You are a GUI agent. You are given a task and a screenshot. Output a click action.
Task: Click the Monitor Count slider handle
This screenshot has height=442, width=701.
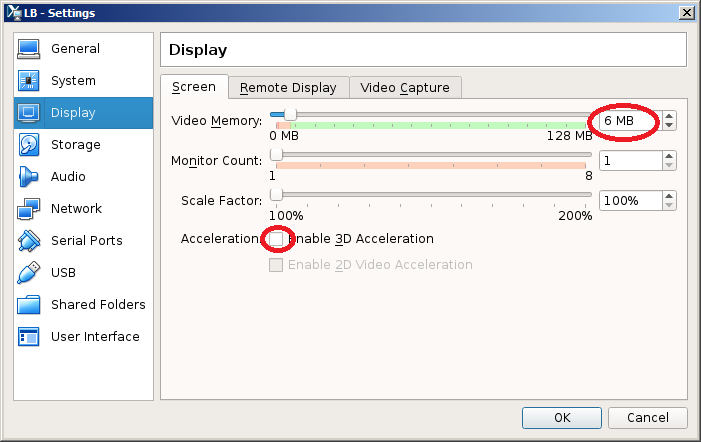click(x=277, y=155)
